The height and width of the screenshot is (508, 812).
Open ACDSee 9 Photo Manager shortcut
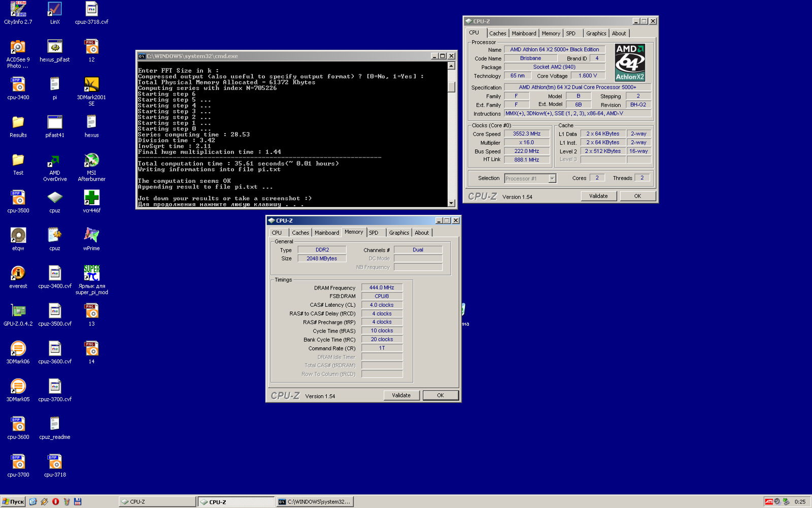(18, 54)
